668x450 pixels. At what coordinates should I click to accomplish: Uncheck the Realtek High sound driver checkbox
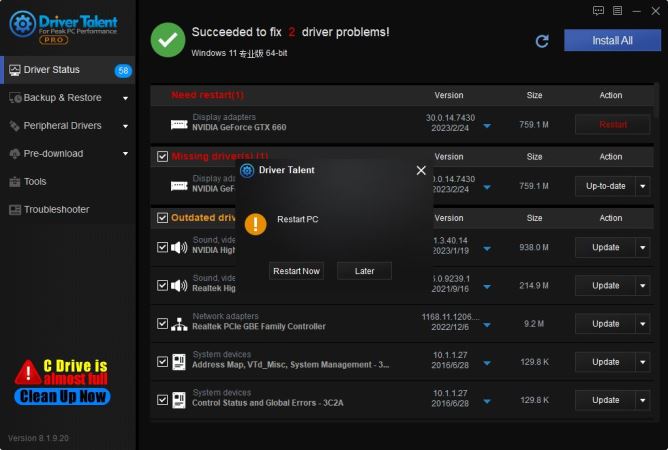tap(162, 285)
